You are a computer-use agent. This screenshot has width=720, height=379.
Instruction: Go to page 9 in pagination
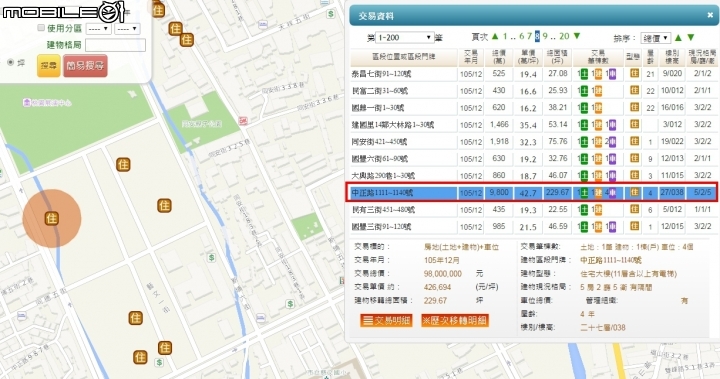click(545, 36)
